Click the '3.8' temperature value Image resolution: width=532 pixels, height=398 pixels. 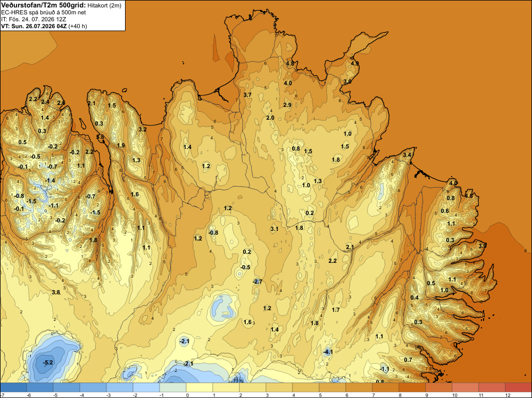point(56,292)
